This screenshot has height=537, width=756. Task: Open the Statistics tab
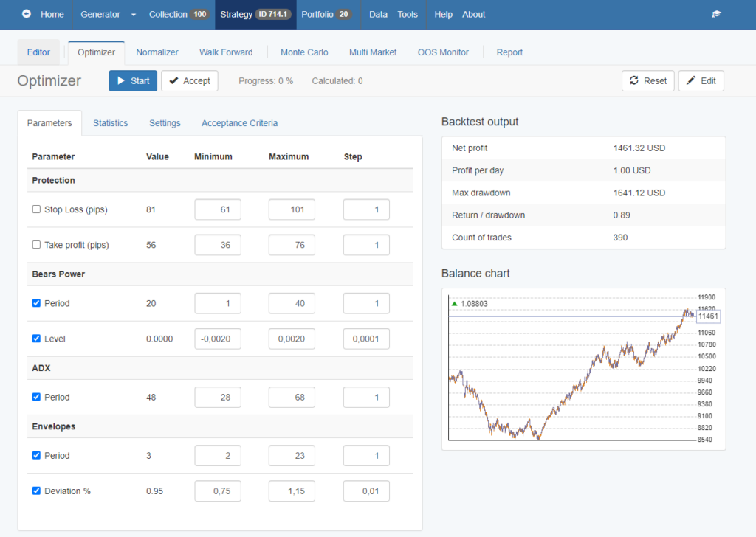(110, 123)
